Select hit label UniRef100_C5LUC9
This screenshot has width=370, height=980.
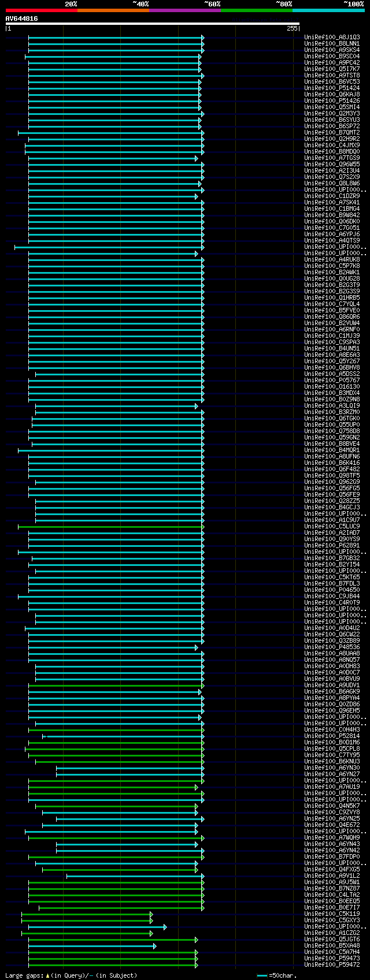click(332, 527)
